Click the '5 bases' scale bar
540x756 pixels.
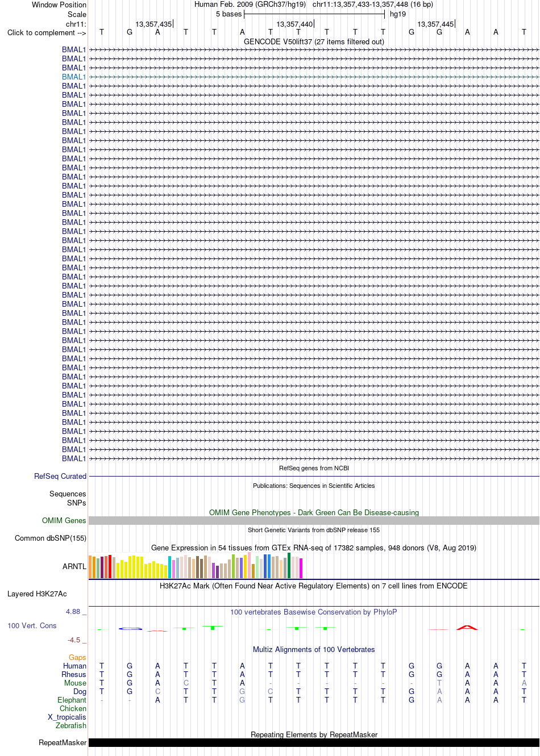(x=314, y=14)
